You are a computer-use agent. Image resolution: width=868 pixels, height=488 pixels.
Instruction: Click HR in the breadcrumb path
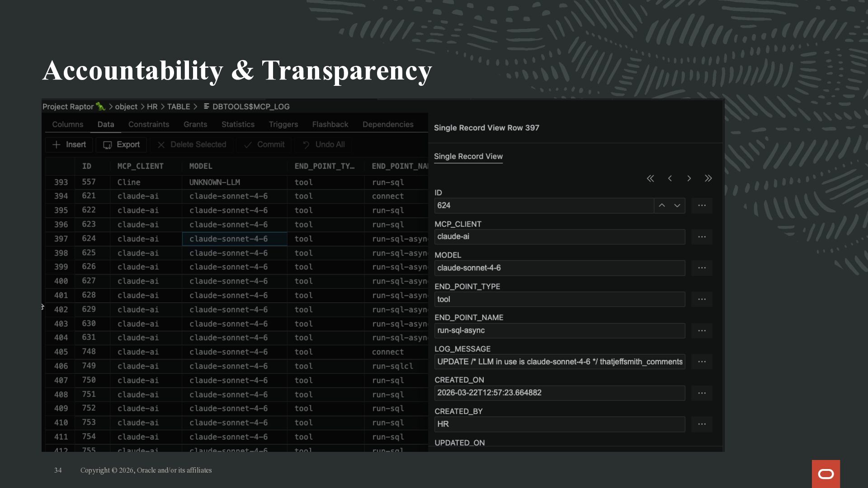[x=152, y=107]
